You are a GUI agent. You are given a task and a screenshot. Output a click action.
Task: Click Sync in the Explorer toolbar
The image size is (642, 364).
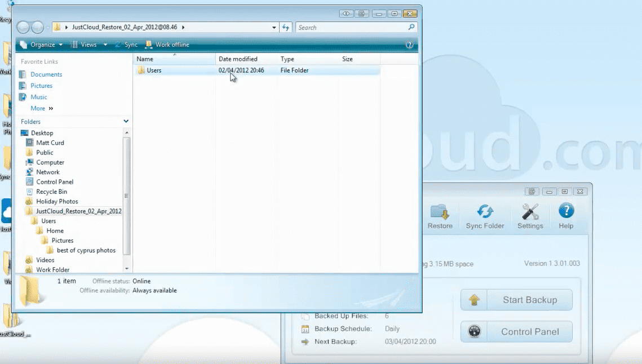[126, 45]
